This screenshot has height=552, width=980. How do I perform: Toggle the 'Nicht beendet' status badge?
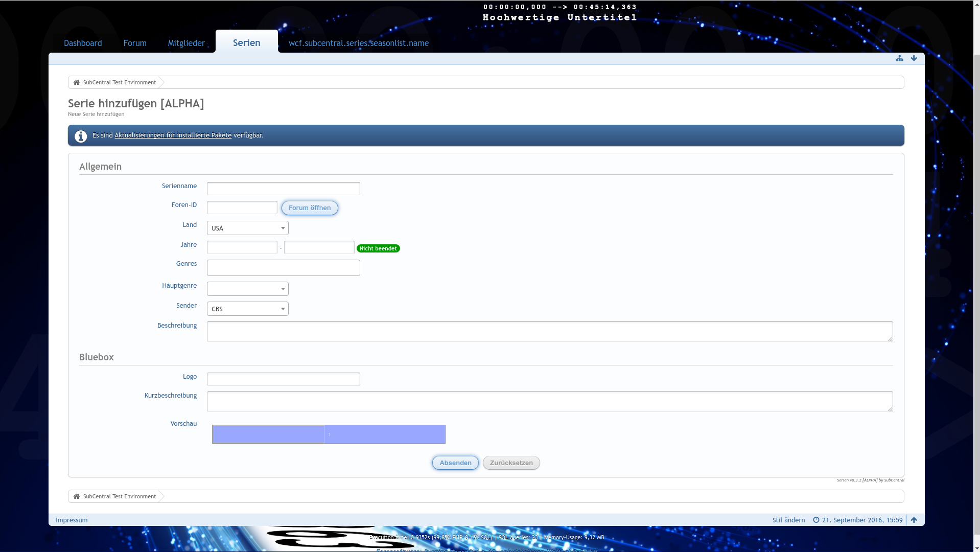(378, 248)
